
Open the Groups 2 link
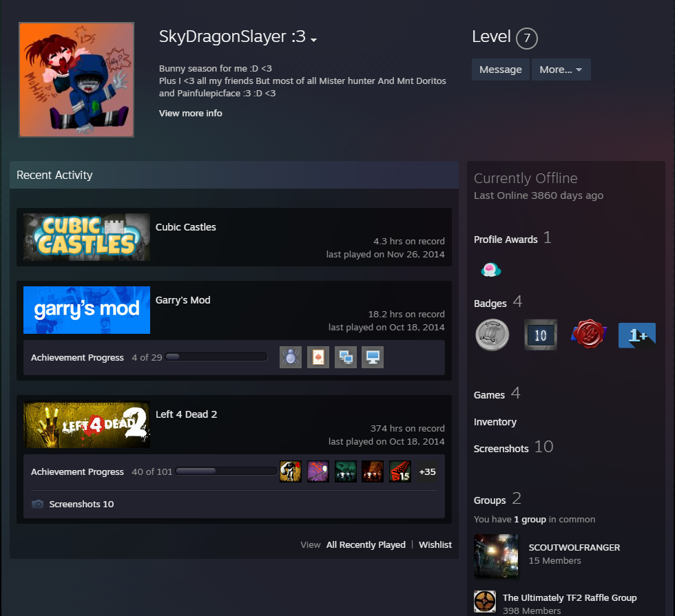tap(497, 500)
